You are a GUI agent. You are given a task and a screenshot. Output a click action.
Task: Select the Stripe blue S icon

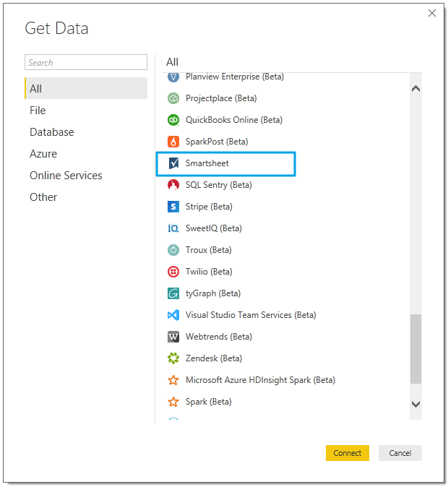pyautogui.click(x=173, y=207)
